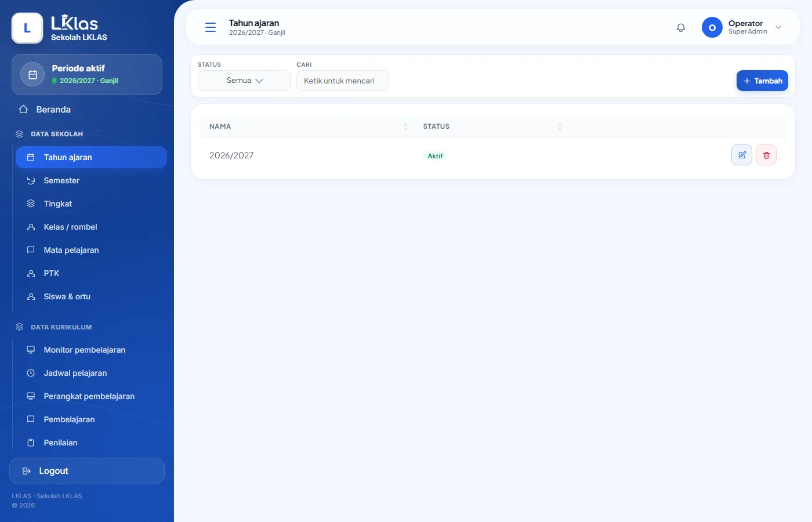This screenshot has height=522, width=812.
Task: Go to Pembelajaran
Action: coord(91,419)
